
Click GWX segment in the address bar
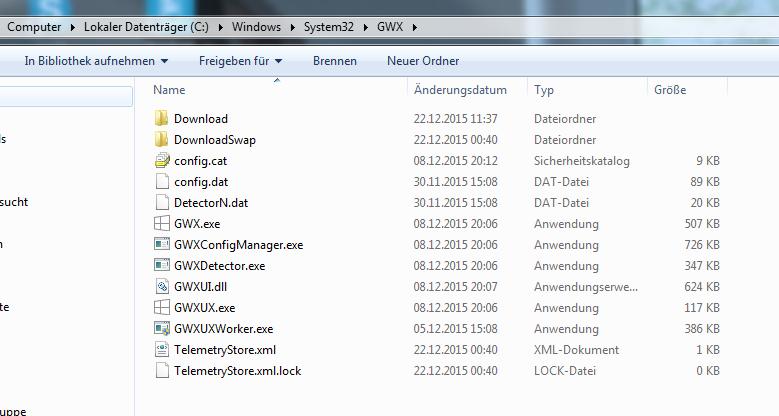point(390,27)
